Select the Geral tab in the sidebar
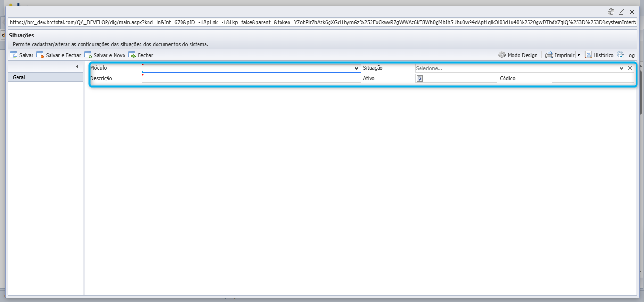The image size is (644, 302). click(x=46, y=77)
